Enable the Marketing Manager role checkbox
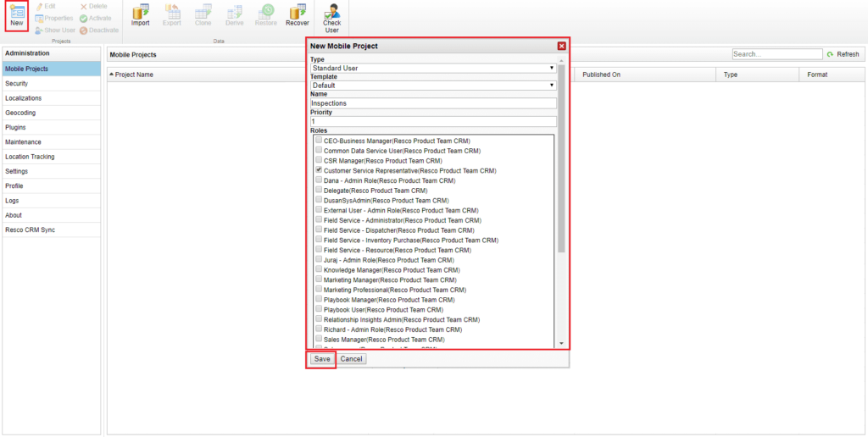 pyautogui.click(x=319, y=279)
